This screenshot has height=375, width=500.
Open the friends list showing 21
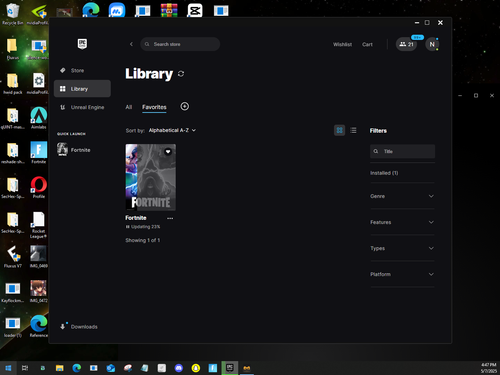pos(406,44)
